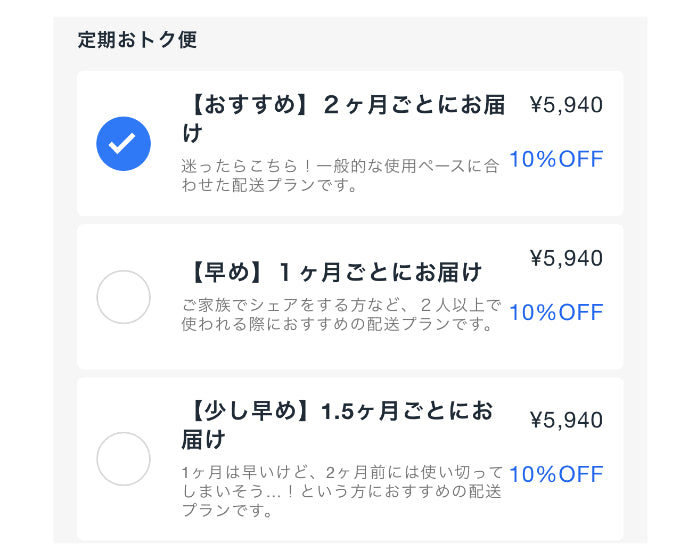Select the 【早め】1ヶ月ごと radio button

click(x=123, y=297)
